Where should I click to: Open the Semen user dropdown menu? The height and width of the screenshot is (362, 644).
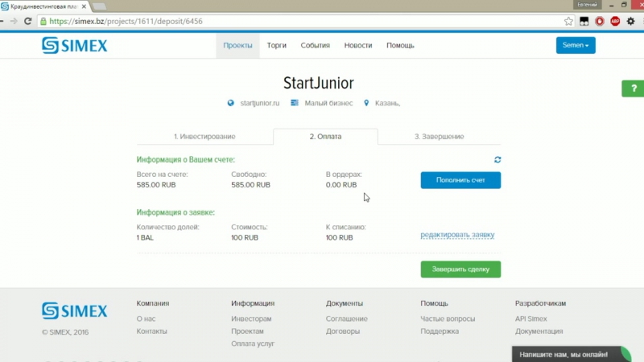(x=575, y=46)
